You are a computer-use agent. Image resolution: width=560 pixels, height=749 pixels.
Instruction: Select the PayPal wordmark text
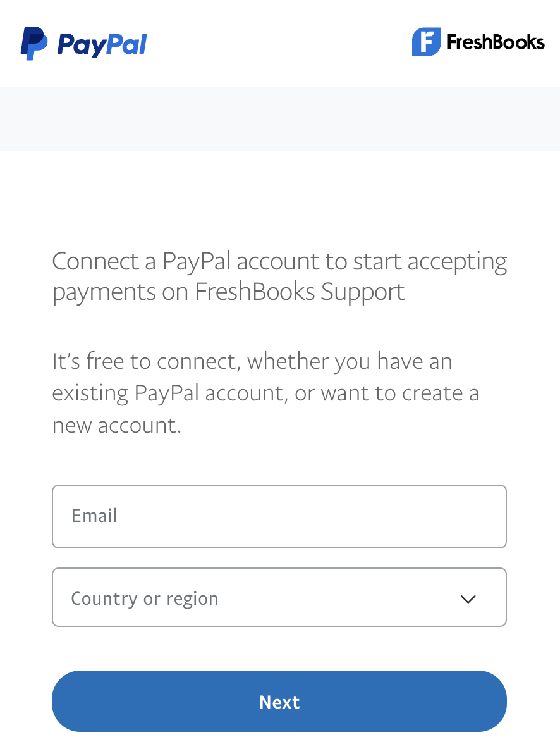tap(102, 43)
